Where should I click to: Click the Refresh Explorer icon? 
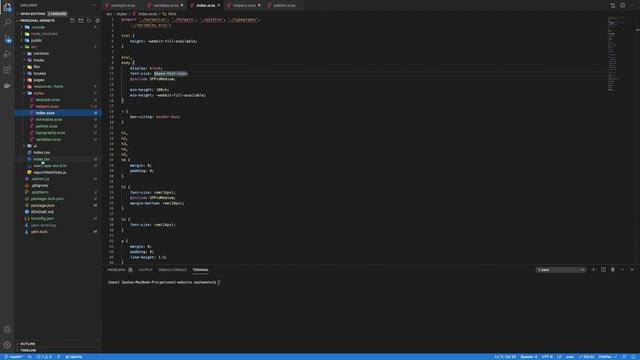tap(89, 20)
